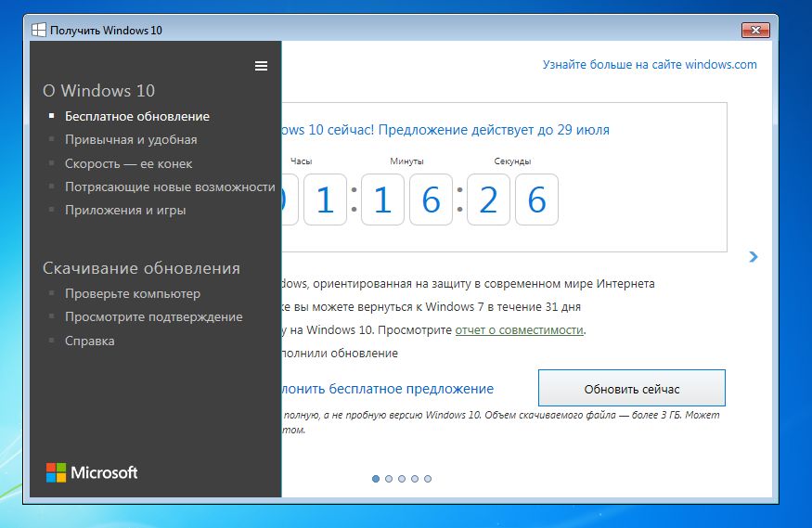Click the offer valid until 29 июля headline
The width and height of the screenshot is (812, 528).
pyautogui.click(x=445, y=129)
